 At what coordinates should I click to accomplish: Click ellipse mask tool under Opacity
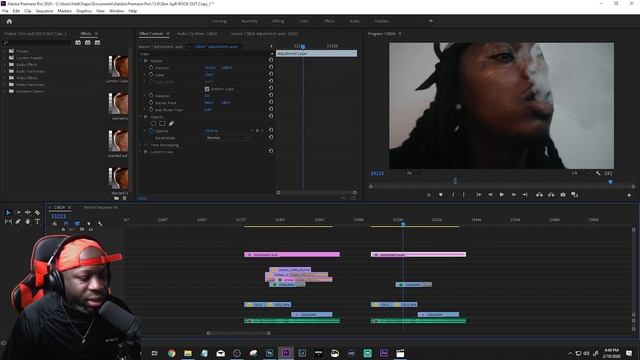click(153, 123)
